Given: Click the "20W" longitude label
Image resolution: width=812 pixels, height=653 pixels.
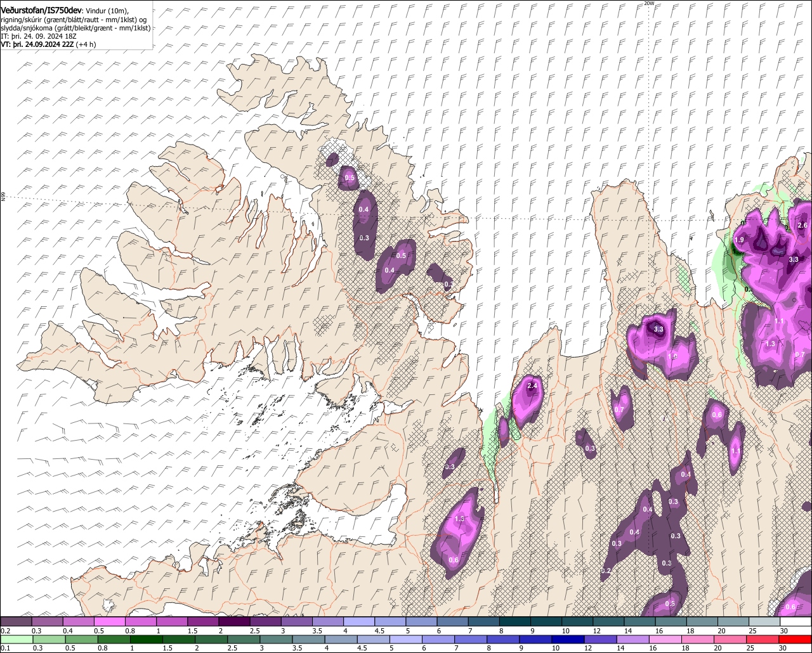Looking at the screenshot, I should coord(648,3).
